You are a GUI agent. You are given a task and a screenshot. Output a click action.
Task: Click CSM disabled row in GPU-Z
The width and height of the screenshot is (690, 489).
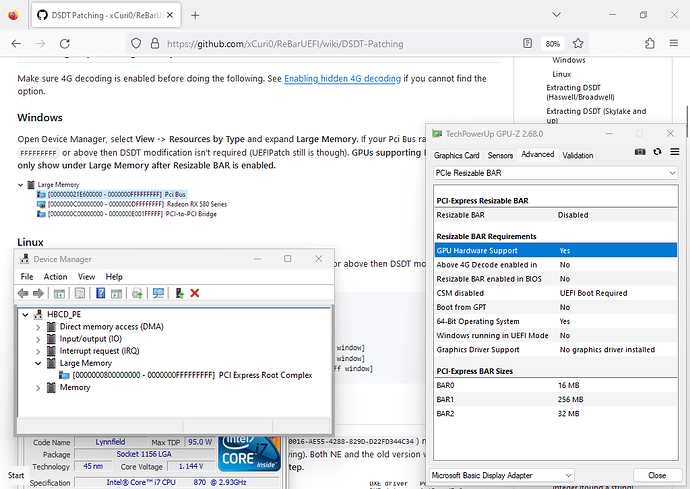point(555,293)
